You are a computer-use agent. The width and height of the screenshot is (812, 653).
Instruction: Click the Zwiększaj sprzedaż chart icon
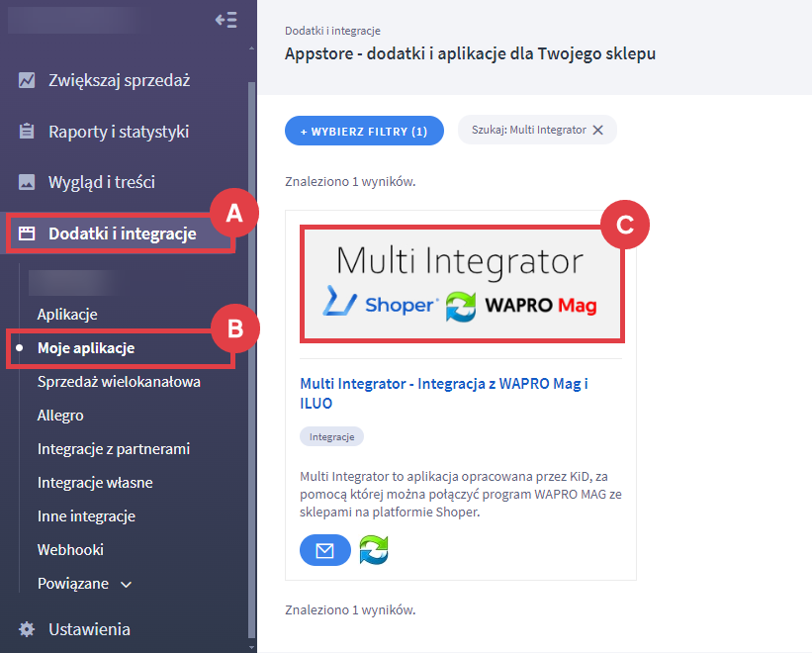[27, 80]
